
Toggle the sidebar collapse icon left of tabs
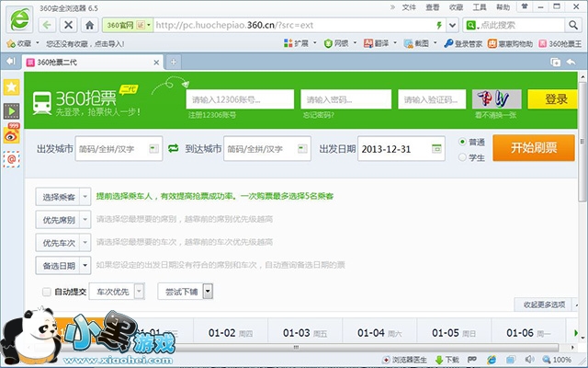pos(11,62)
